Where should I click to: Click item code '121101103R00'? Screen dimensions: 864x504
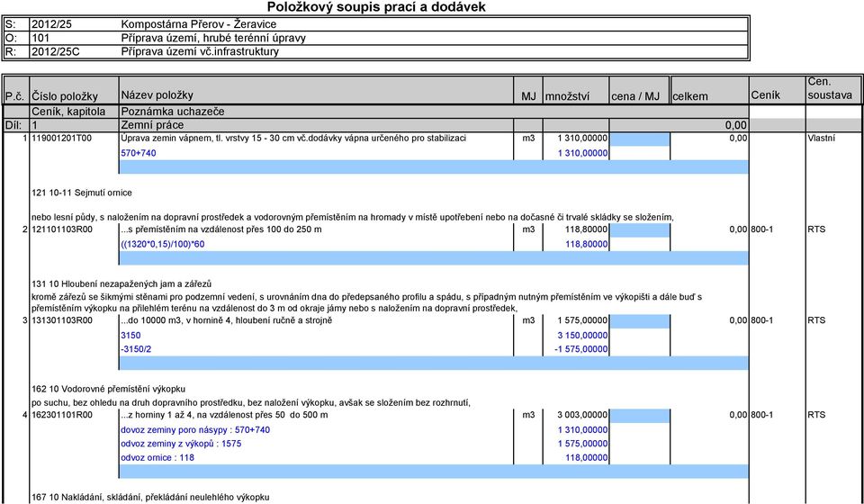pyautogui.click(x=62, y=229)
